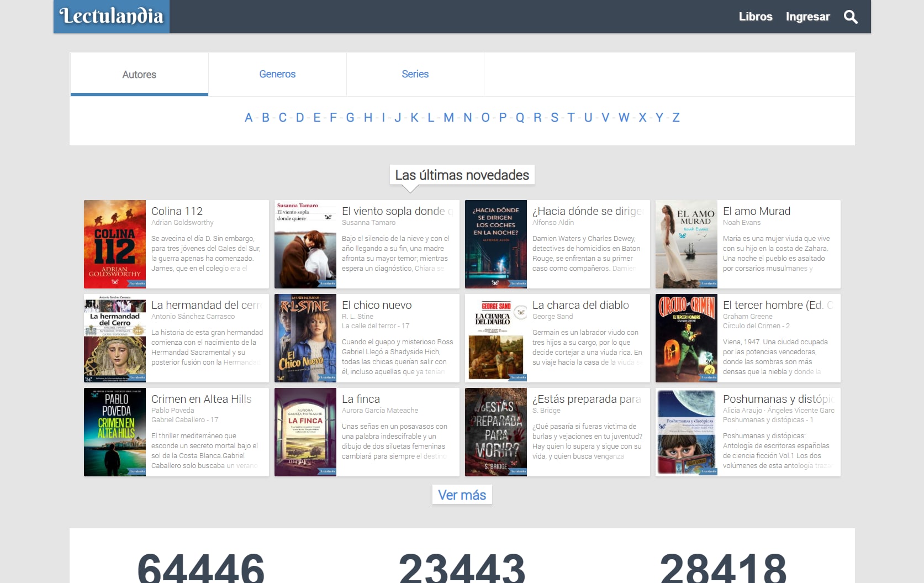Open Poshumanas y distópicas cover image

tap(687, 432)
